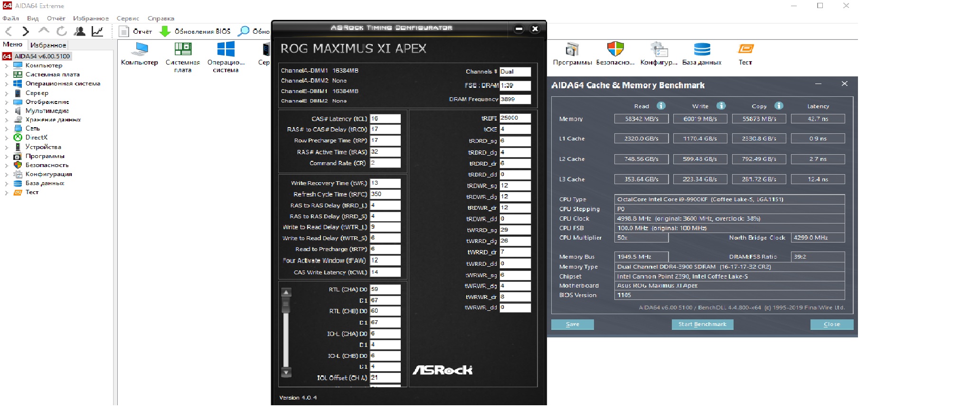
Task: Open the large База данных icon
Action: point(702,54)
